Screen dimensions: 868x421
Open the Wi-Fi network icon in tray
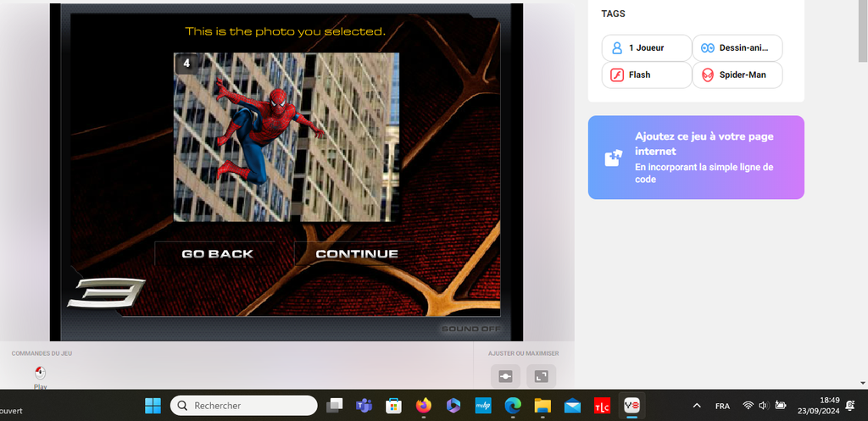point(748,406)
